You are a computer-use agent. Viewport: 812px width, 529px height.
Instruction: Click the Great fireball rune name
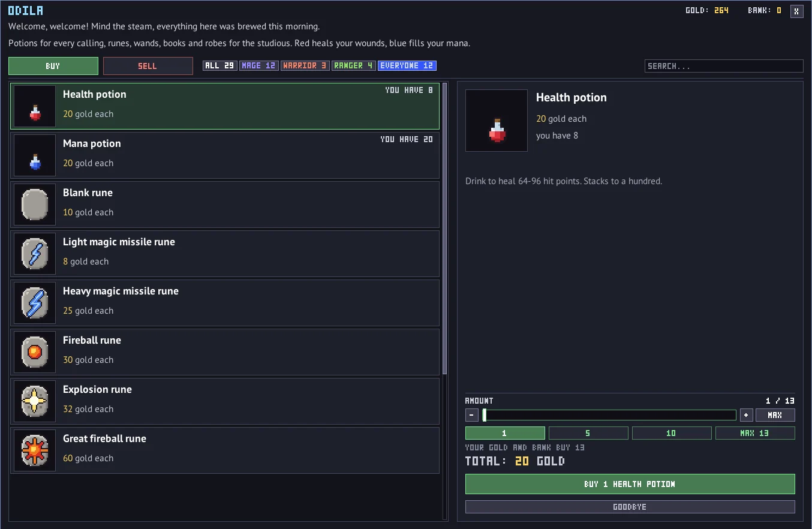104,438
